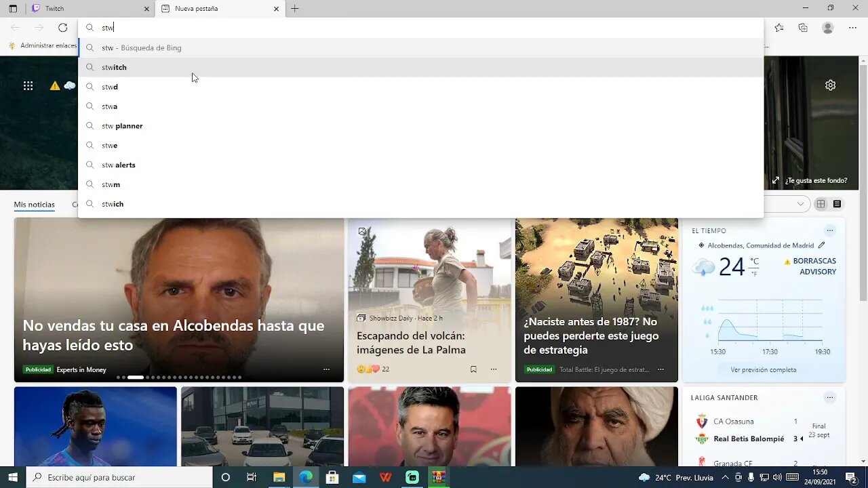This screenshot has height=488, width=868.
Task: Open the strategy game ad card
Action: click(597, 300)
